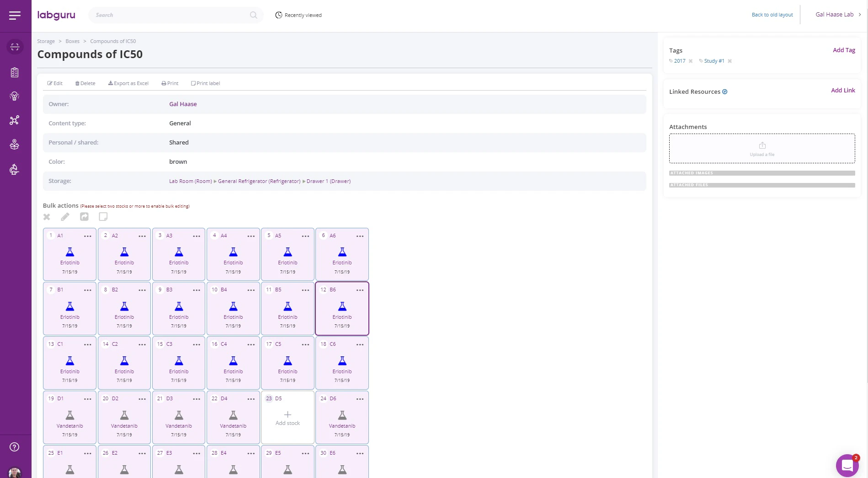Click the bulk move share arrow icon

click(84, 217)
